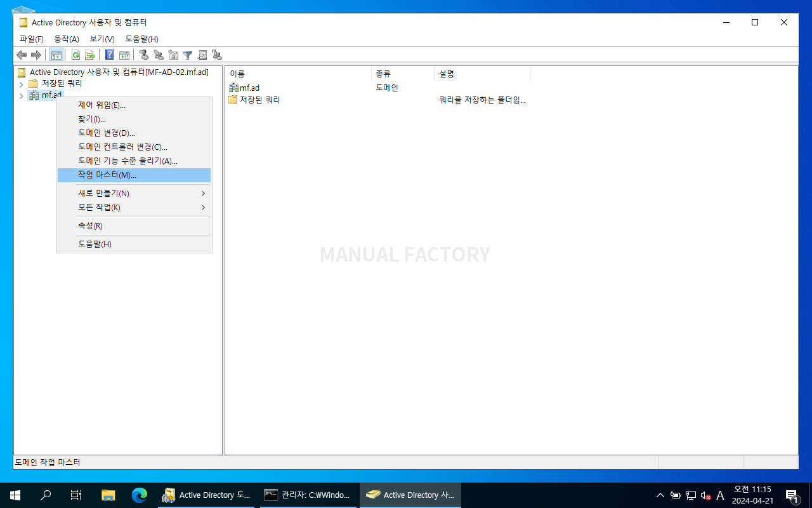Viewport: 812px width, 508px height.
Task: Click Active Directory 사... taskbar button
Action: [410, 495]
